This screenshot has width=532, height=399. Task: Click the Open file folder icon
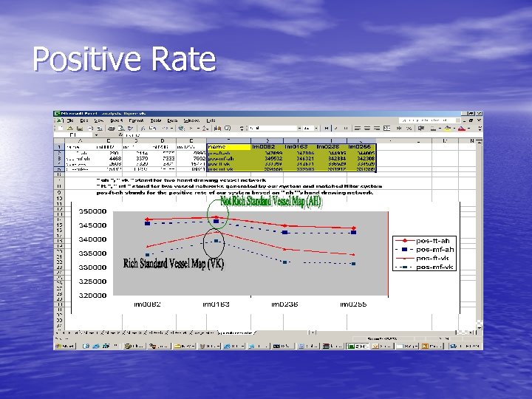(x=70, y=129)
